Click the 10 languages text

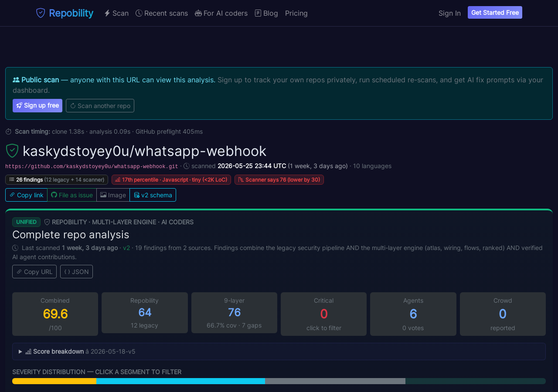click(x=372, y=166)
